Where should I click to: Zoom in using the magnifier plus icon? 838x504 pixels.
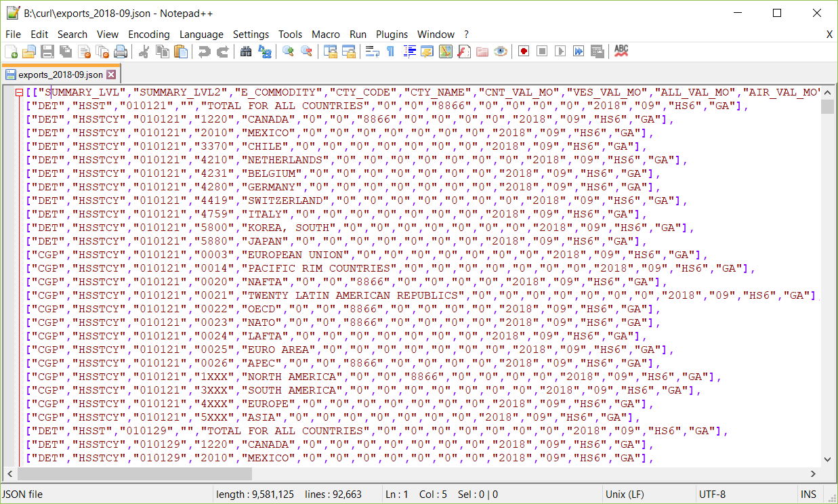coord(288,51)
